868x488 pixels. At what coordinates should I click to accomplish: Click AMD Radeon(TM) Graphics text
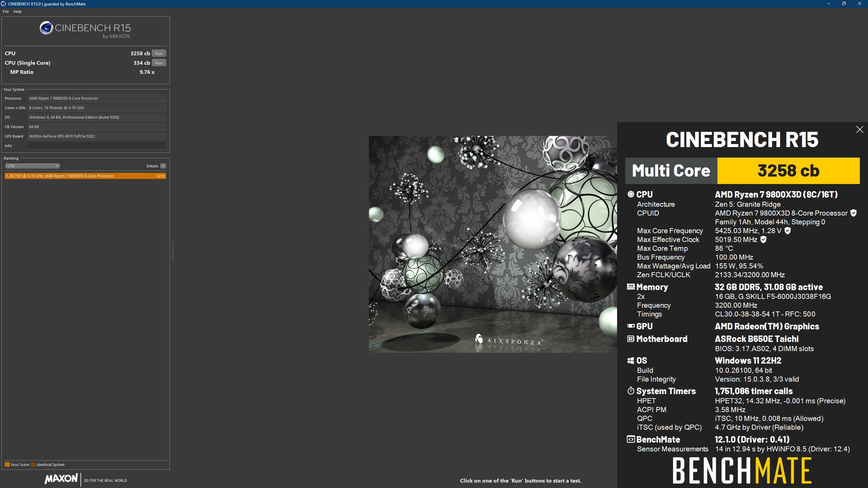(x=767, y=326)
